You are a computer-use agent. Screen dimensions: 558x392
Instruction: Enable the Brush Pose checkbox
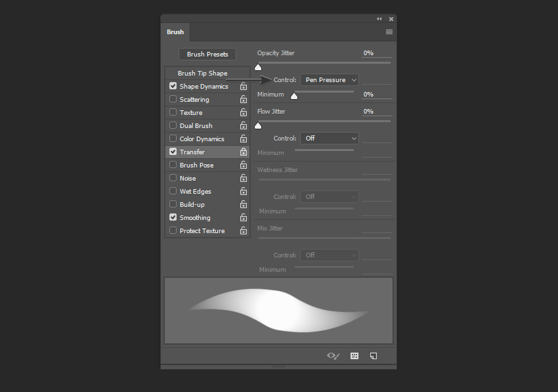pyautogui.click(x=173, y=165)
